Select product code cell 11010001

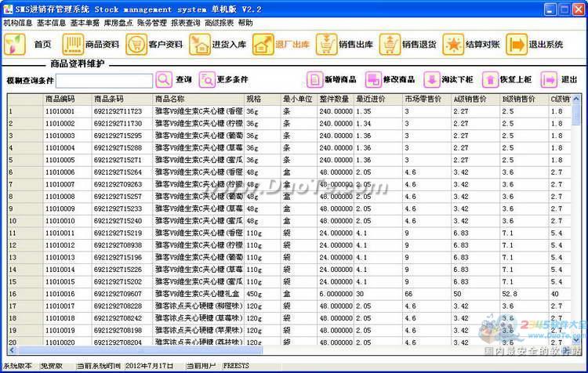pos(67,111)
